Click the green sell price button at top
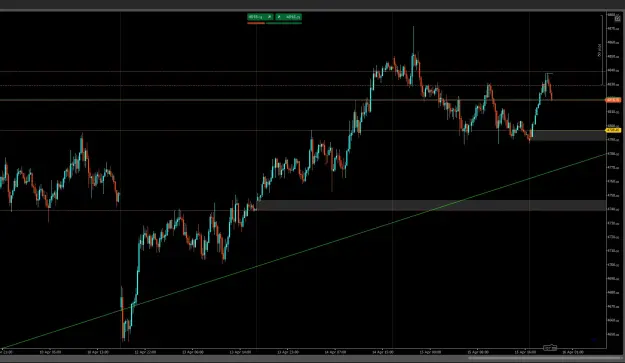 260,17
